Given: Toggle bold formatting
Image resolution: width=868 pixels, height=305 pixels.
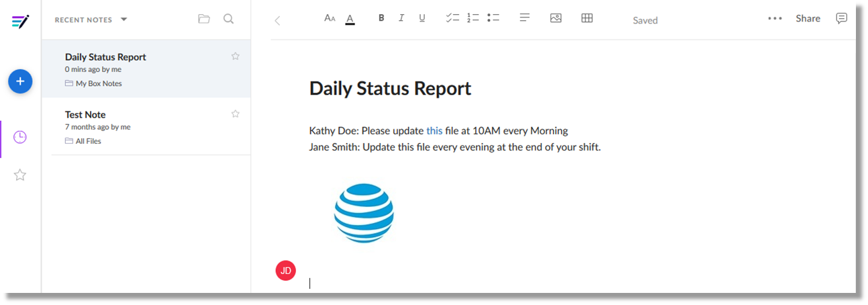Looking at the screenshot, I should [381, 18].
